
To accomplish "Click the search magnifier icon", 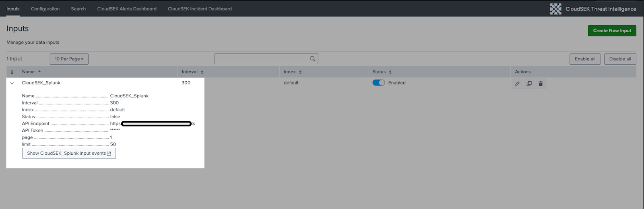I will 312,59.
